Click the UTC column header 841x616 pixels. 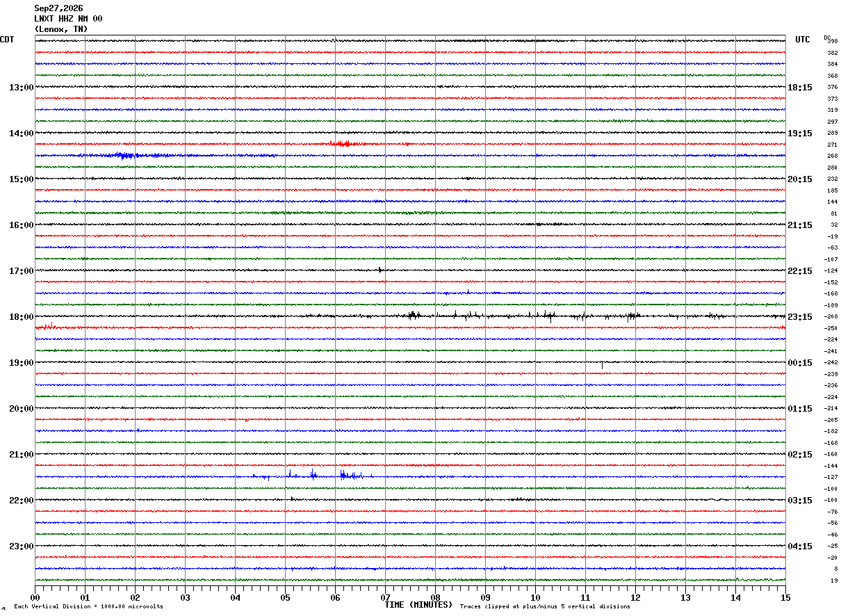coord(803,40)
